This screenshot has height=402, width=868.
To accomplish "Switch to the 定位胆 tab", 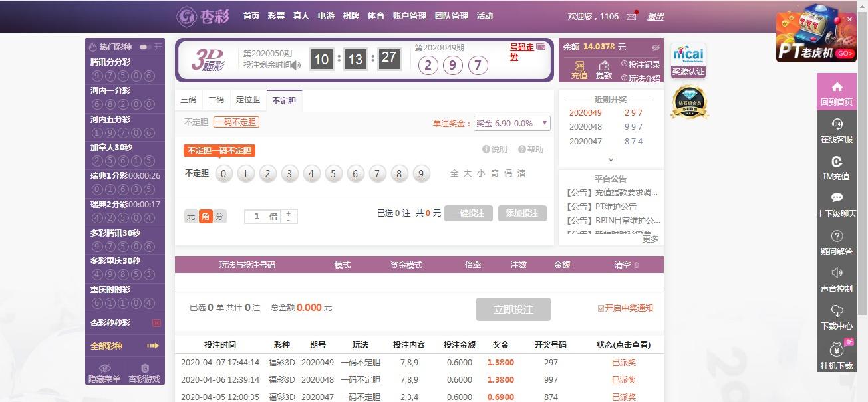I will (x=247, y=100).
